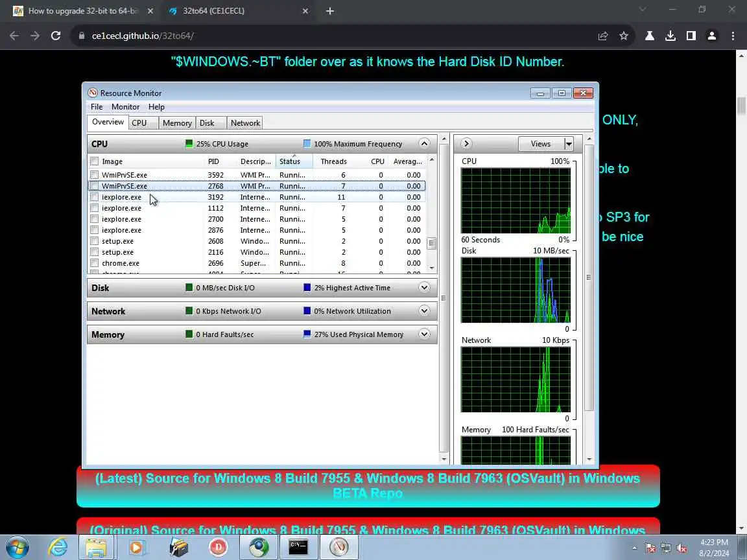Open the Chromium browser taskbar icon
This screenshot has width=747, height=560.
258,547
